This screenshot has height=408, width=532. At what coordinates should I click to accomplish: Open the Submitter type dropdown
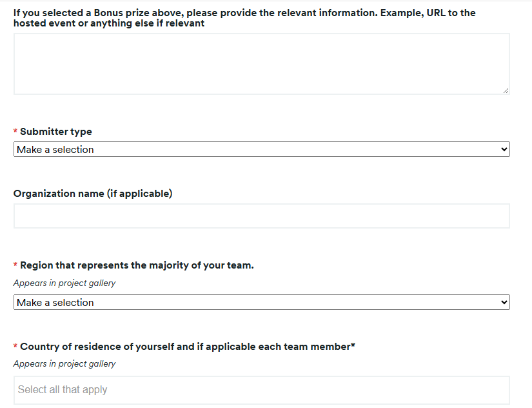click(262, 149)
